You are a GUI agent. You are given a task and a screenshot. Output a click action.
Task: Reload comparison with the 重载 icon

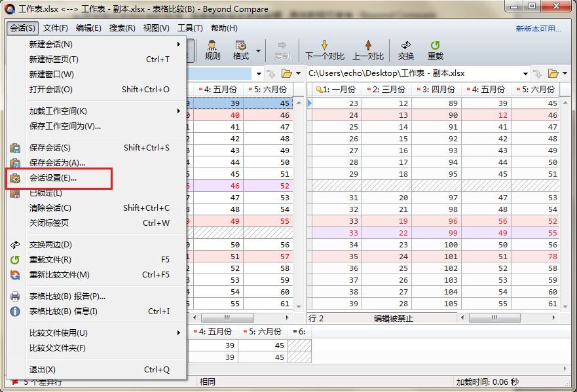click(x=436, y=50)
